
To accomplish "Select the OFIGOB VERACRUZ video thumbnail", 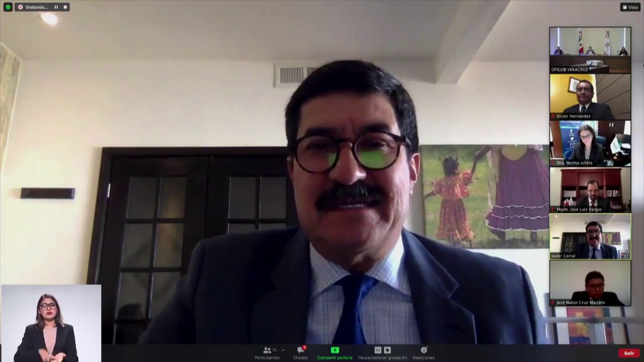I will [590, 49].
